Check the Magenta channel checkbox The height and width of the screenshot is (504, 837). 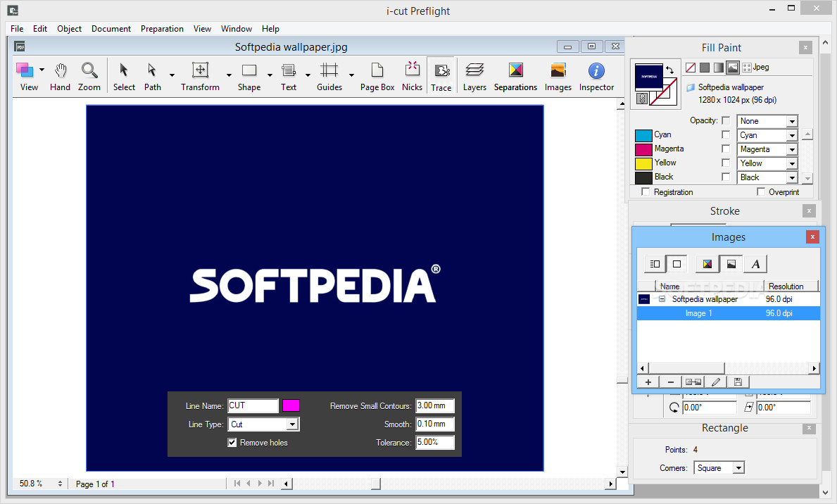(726, 149)
